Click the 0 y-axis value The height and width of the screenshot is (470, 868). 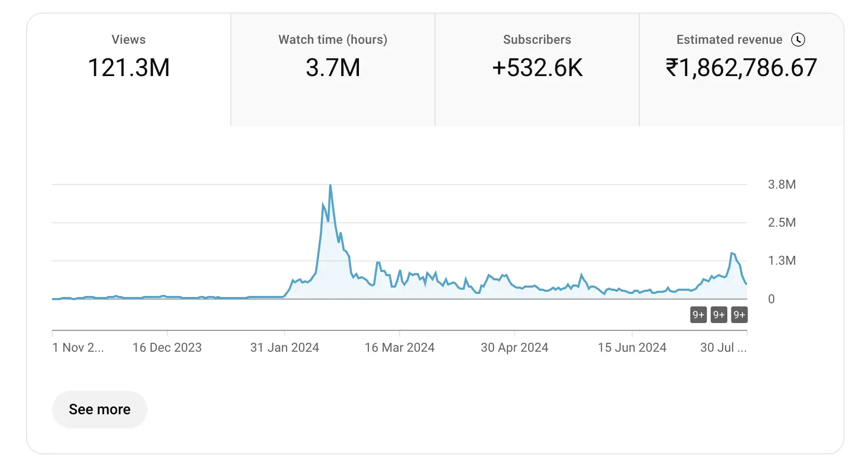point(772,299)
